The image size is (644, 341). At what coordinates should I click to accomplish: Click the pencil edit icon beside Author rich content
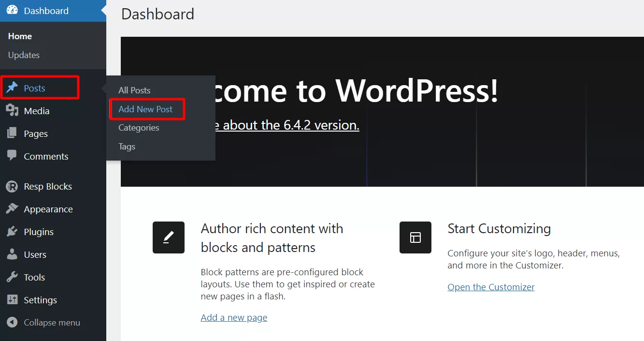(169, 237)
